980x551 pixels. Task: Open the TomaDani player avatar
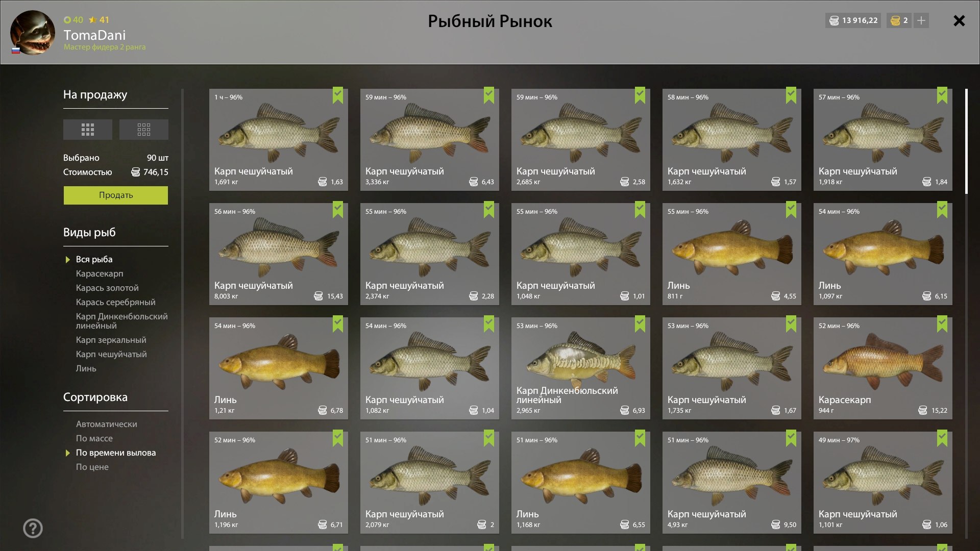click(33, 33)
